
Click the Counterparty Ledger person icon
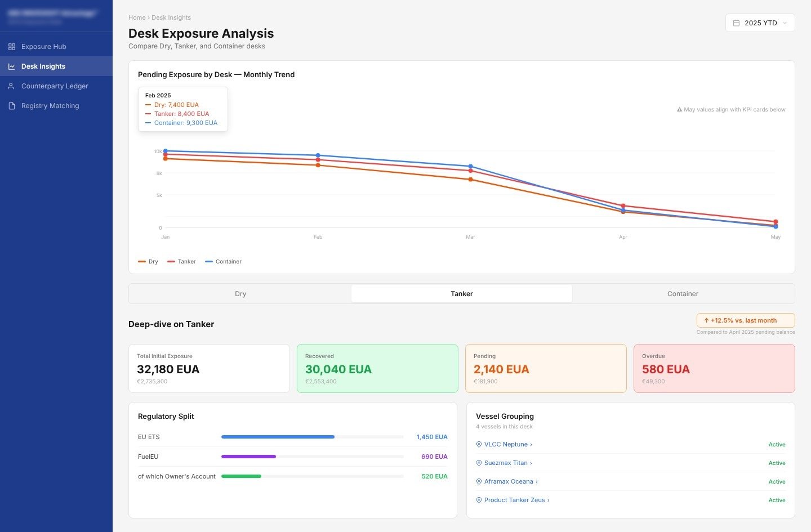coord(12,86)
